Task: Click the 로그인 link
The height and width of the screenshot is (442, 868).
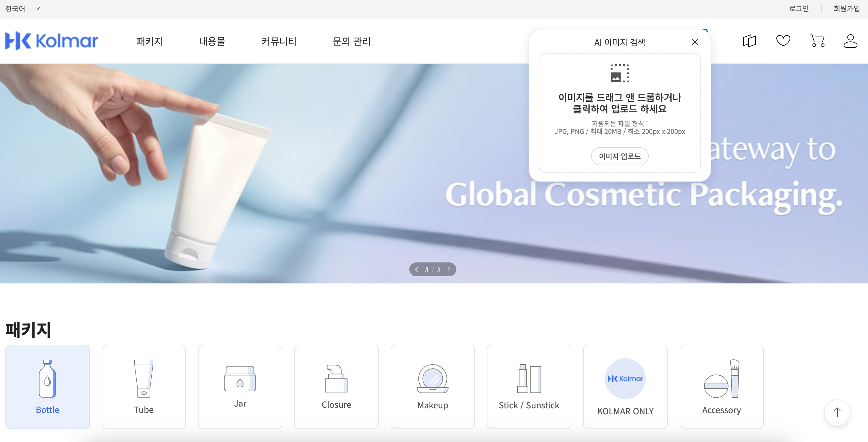Action: click(x=799, y=9)
